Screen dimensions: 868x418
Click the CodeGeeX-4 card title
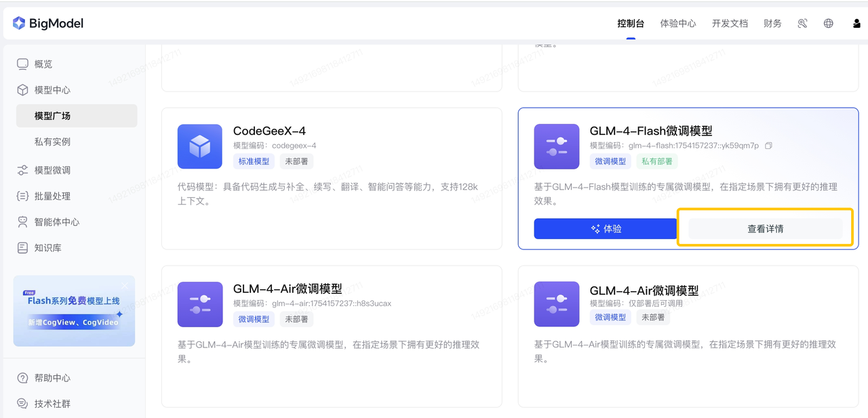tap(269, 131)
